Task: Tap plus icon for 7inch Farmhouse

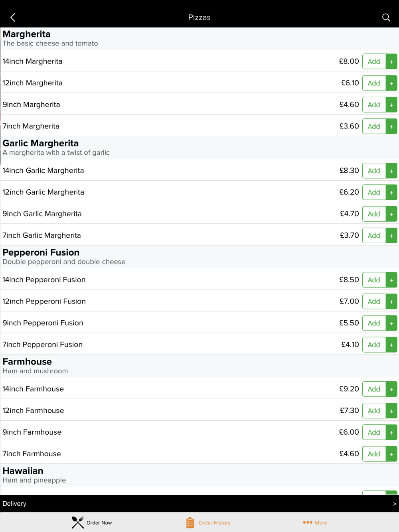Action: tap(391, 454)
